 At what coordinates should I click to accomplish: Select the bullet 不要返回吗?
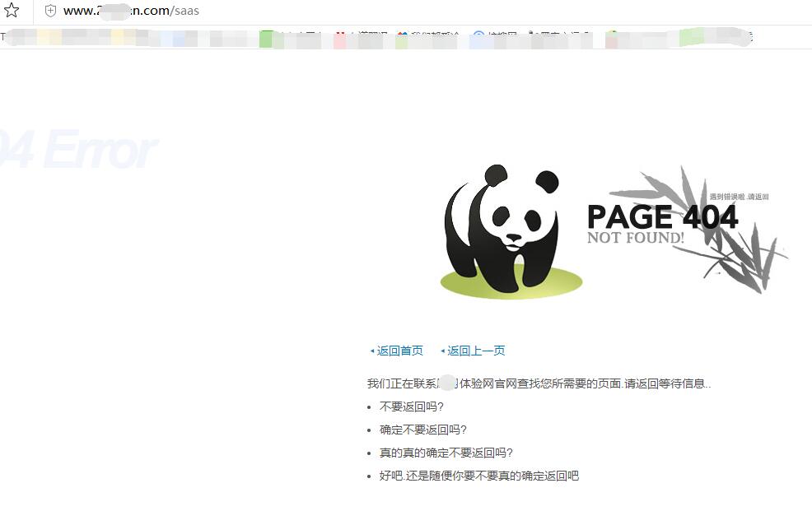(x=412, y=407)
